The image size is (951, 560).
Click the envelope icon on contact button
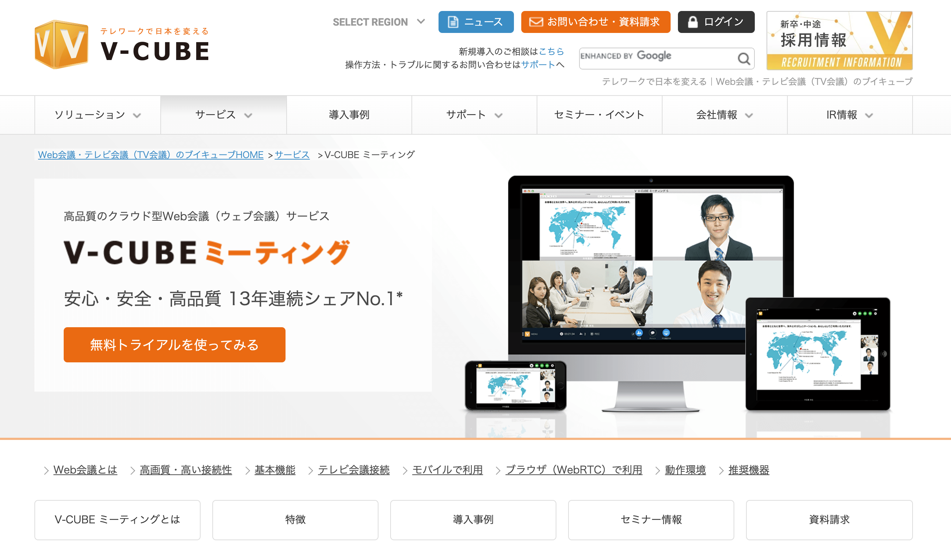coord(536,22)
